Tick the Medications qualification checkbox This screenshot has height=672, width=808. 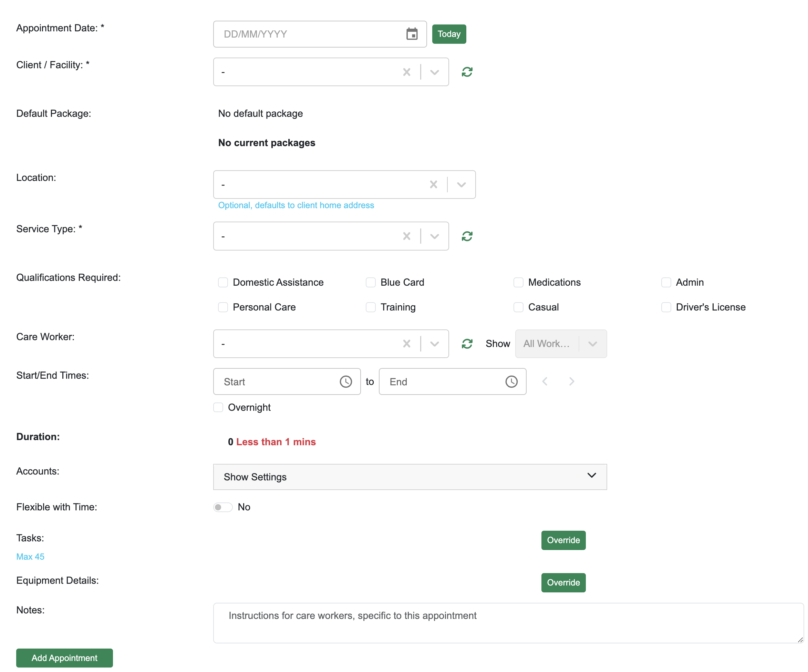pyautogui.click(x=518, y=282)
